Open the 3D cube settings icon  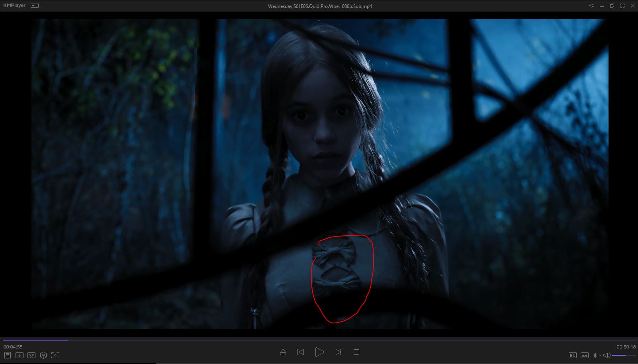coord(43,355)
